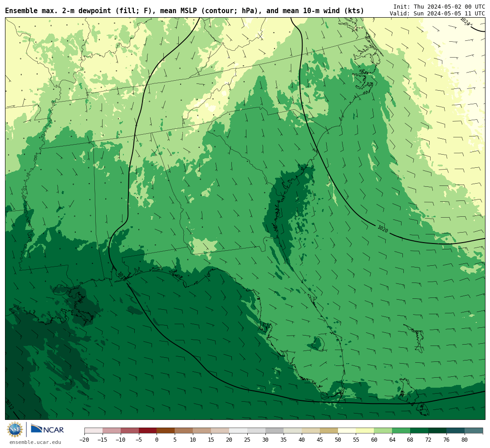Select the -15 to -10 pink colorbar swatch
Screen dimensions: 490x448
coord(112,431)
